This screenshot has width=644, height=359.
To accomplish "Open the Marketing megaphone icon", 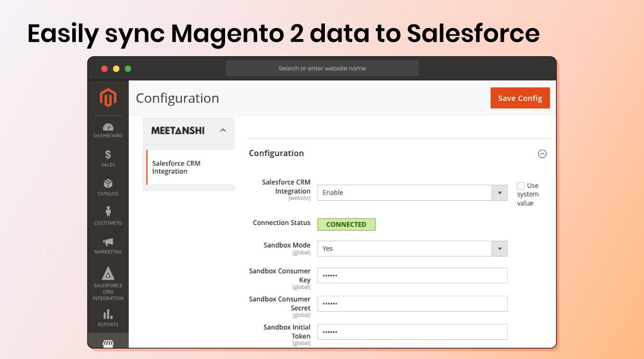I will tap(108, 242).
